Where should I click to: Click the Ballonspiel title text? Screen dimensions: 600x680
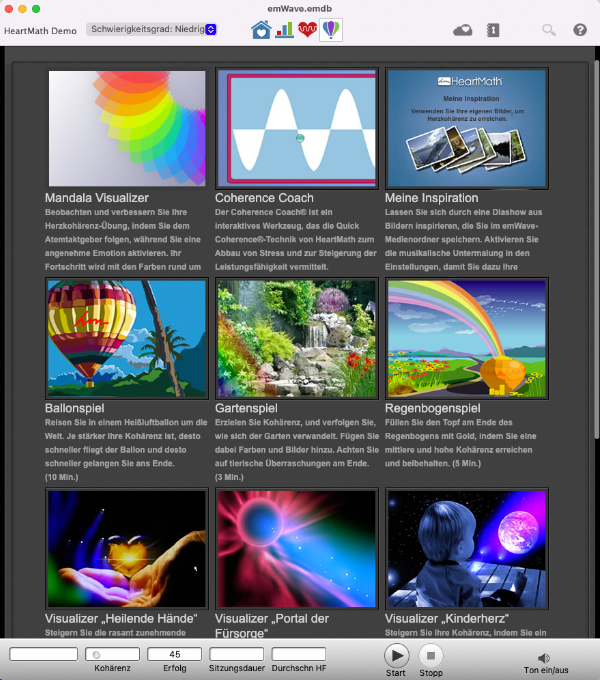(x=75, y=409)
